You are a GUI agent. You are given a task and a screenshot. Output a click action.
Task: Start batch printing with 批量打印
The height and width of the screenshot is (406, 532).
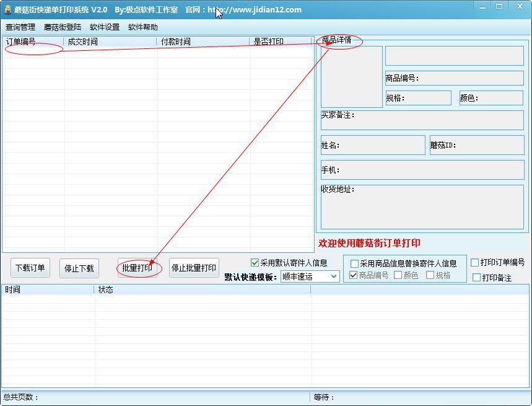[137, 268]
